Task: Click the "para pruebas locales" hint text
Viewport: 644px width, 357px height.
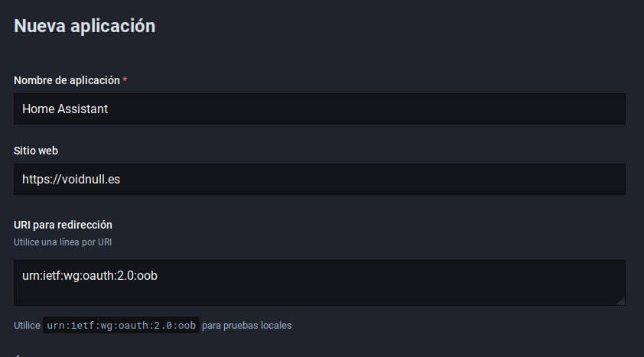Action: (247, 326)
